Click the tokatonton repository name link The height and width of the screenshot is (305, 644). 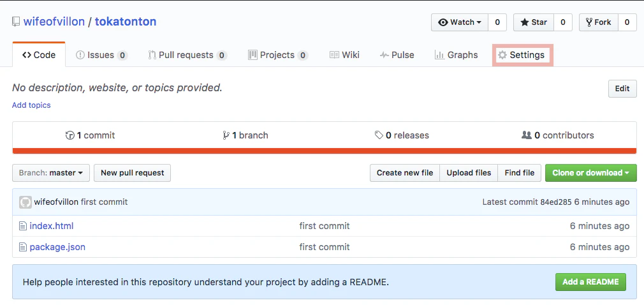pyautogui.click(x=126, y=22)
